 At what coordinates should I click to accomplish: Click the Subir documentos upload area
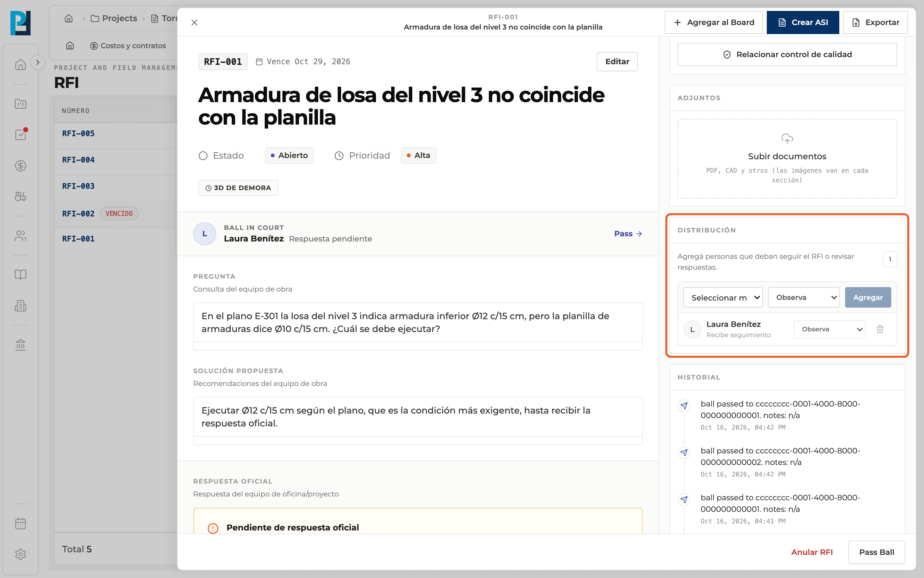pyautogui.click(x=787, y=159)
